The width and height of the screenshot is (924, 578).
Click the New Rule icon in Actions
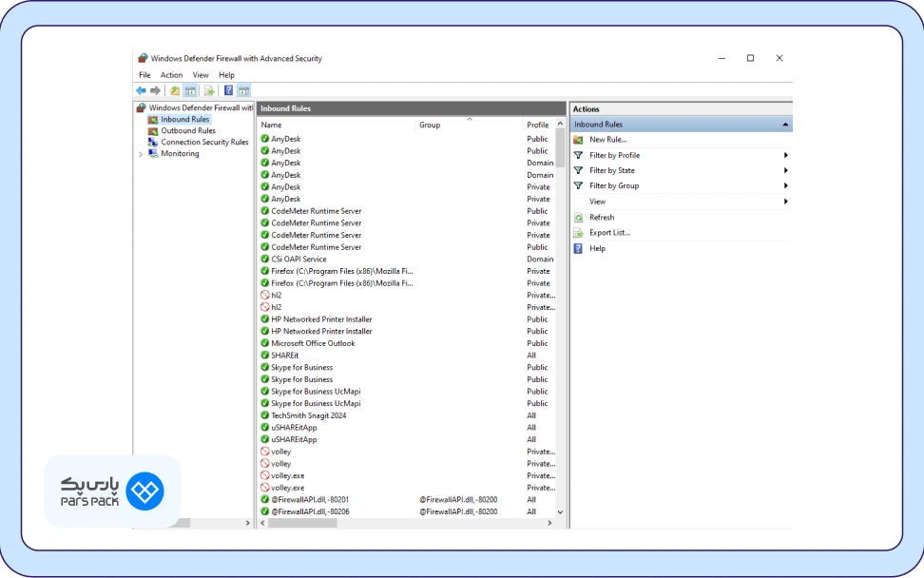[578, 140]
